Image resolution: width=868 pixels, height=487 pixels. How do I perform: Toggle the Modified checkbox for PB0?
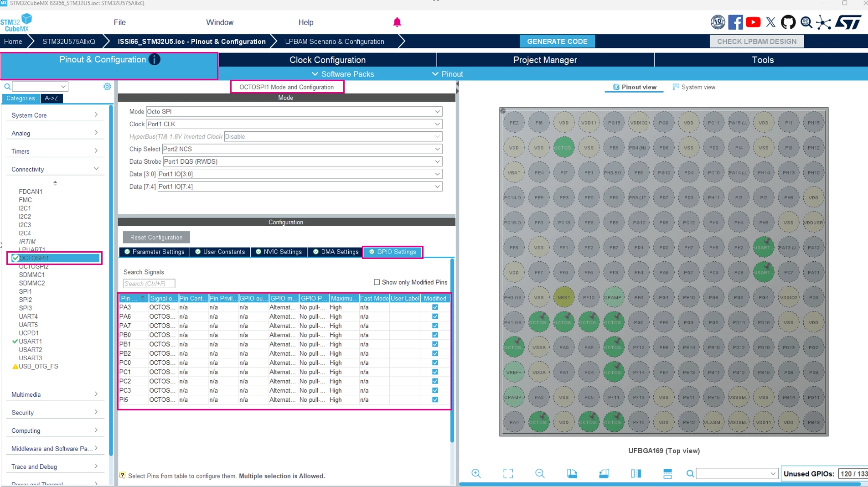(x=435, y=335)
